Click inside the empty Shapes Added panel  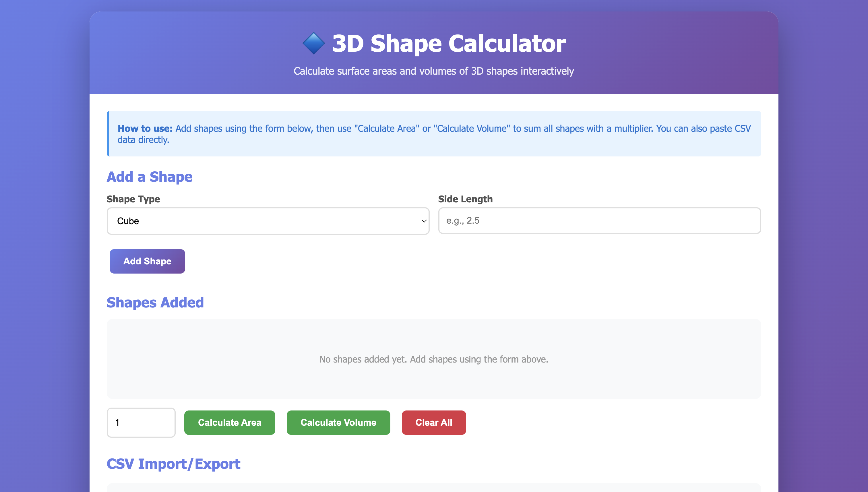(434, 359)
